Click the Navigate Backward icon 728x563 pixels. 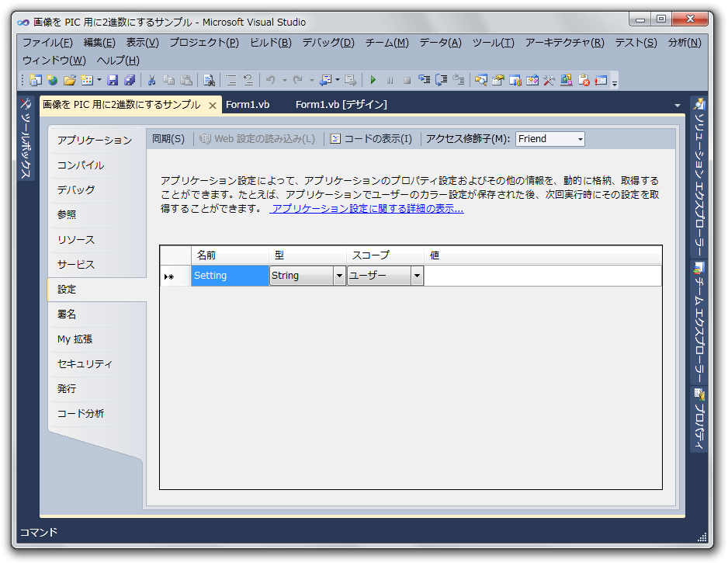coord(326,80)
